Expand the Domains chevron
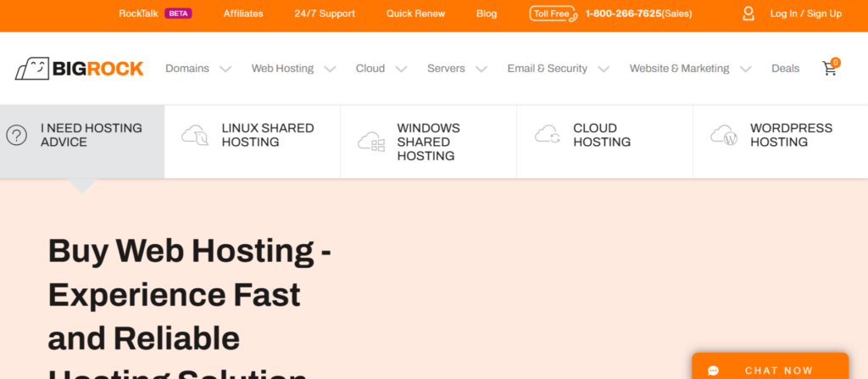868x379 pixels. click(225, 69)
